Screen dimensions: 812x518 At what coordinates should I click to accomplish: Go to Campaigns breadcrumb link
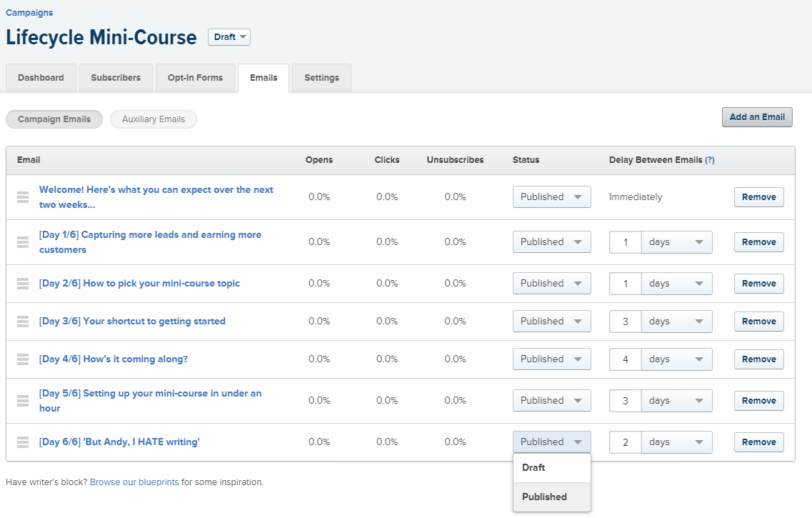pyautogui.click(x=29, y=12)
